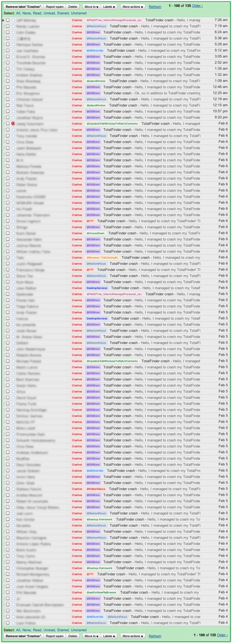Image resolution: width=233 pixels, height=644 pixels.
Task: Click 'Remove label "Crashes"' in bottom toolbar
Action: coord(23,636)
